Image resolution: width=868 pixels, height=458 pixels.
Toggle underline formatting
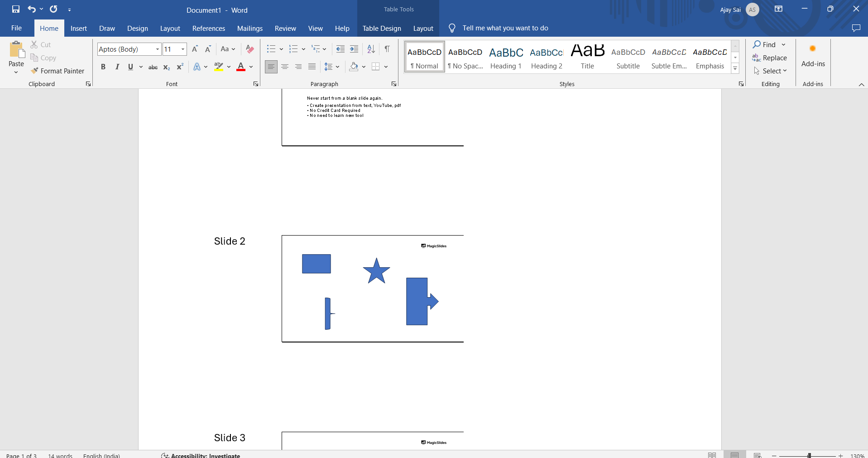pos(130,67)
